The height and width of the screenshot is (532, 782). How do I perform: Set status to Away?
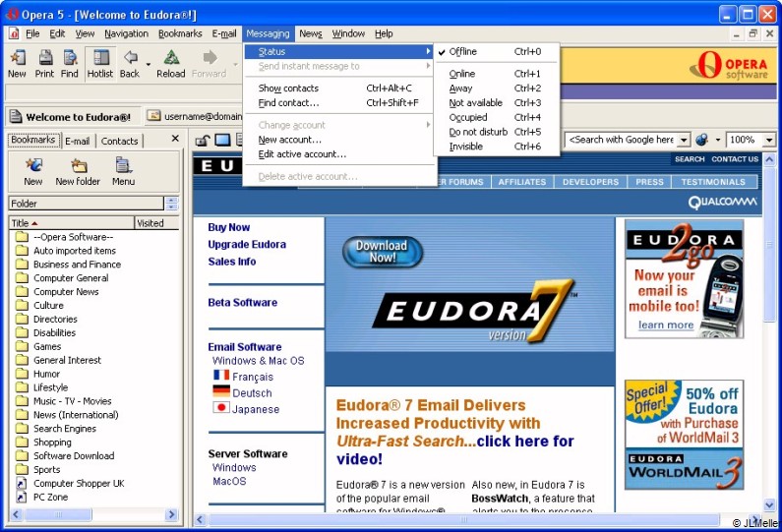(x=496, y=89)
